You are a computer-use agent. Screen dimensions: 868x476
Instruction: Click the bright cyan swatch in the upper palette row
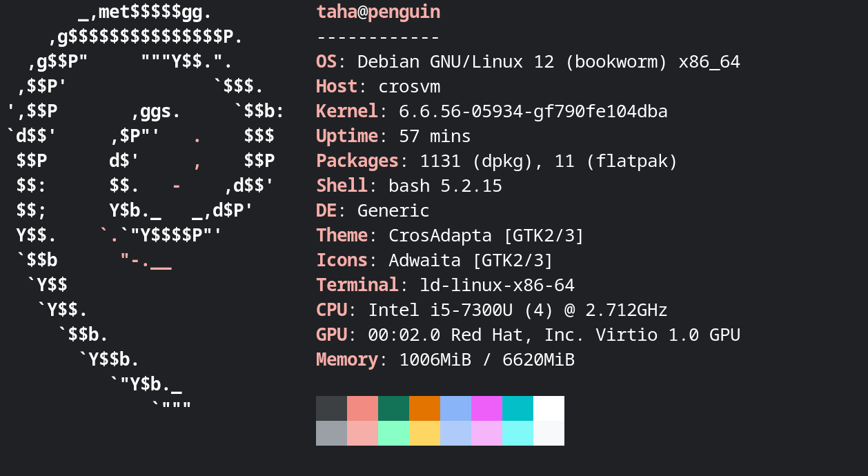tap(517, 408)
